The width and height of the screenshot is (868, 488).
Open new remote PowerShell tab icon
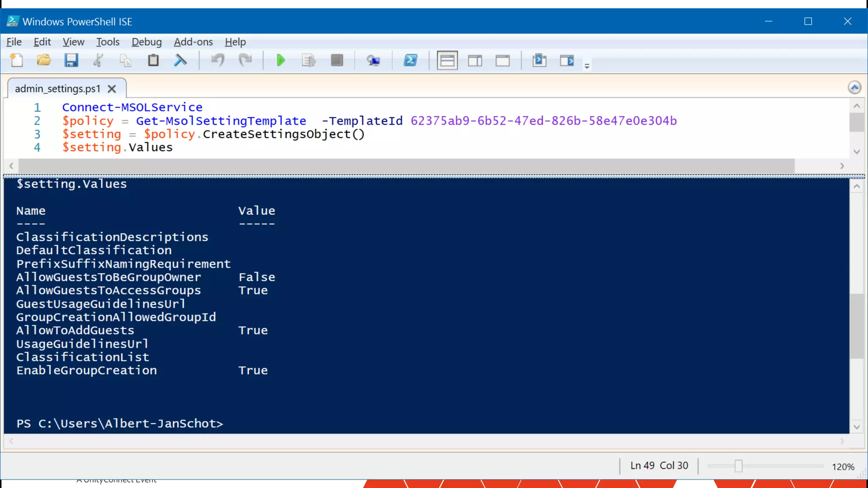point(373,61)
